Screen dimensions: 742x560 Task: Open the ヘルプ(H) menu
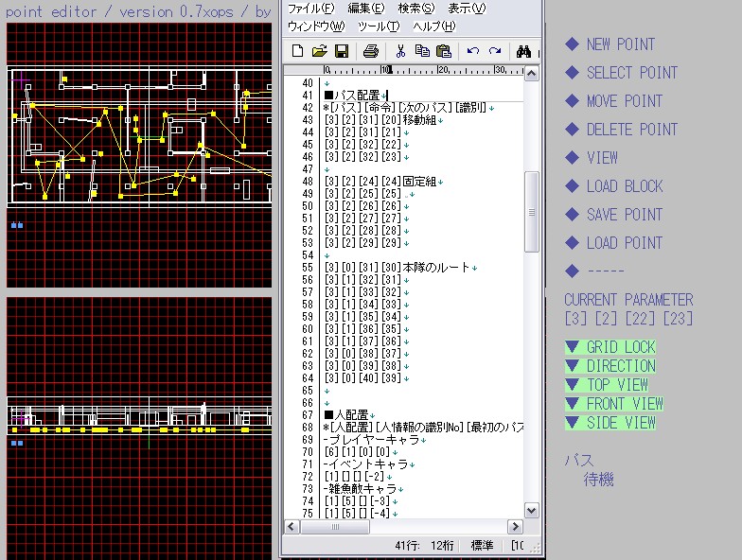pyautogui.click(x=433, y=26)
